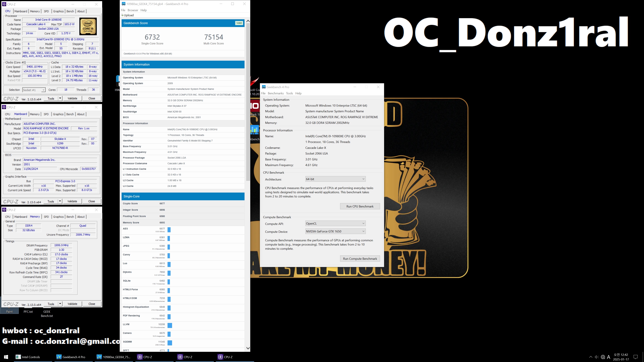Click the CPU Microcode value 0x5003707

tap(89, 169)
